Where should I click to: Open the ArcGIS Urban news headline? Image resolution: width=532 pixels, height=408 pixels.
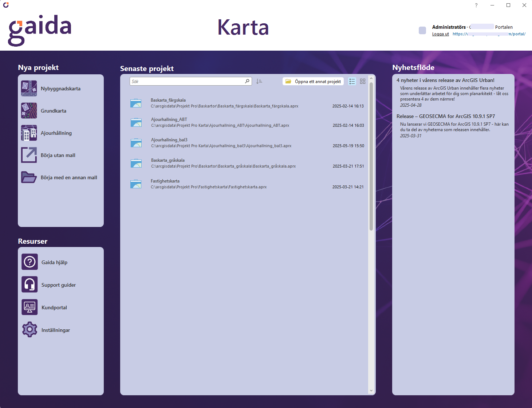coord(445,80)
